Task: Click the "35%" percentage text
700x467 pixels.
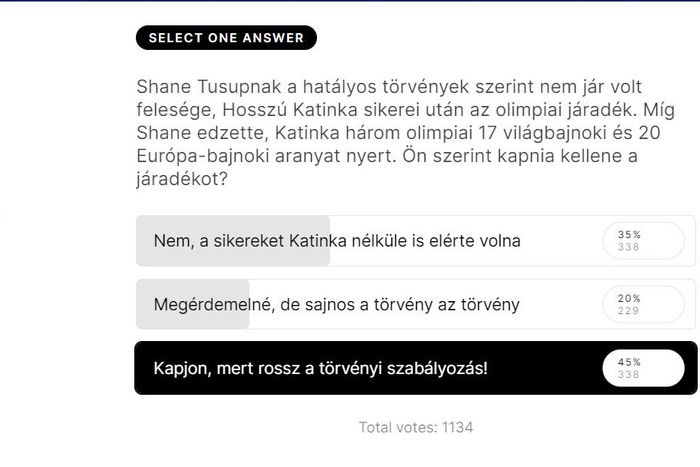Action: point(629,235)
